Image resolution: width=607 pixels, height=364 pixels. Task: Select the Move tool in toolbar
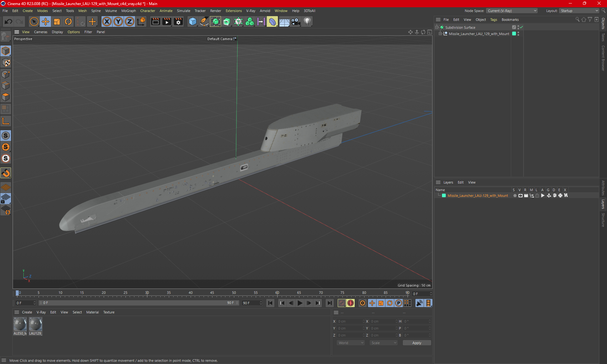pos(46,21)
